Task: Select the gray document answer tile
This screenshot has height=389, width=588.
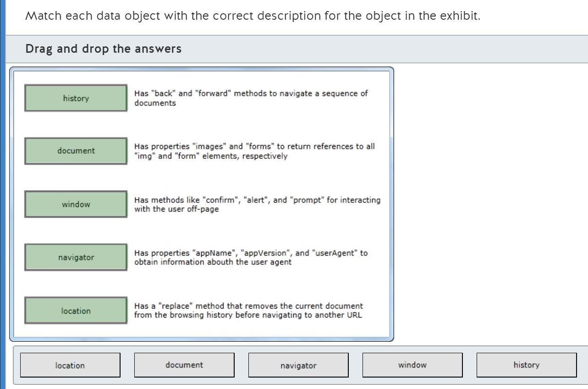Action: pyautogui.click(x=184, y=365)
